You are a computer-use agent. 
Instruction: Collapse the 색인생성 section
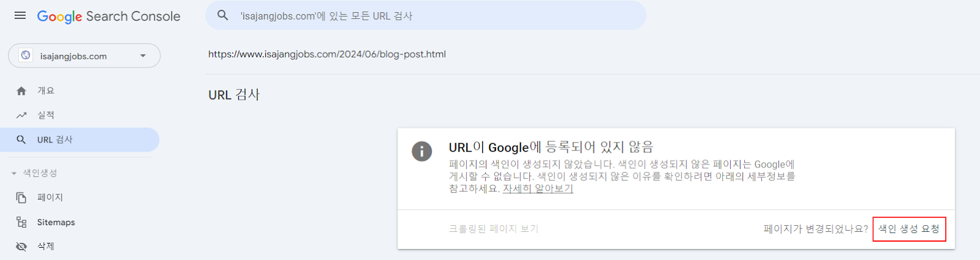[x=14, y=173]
